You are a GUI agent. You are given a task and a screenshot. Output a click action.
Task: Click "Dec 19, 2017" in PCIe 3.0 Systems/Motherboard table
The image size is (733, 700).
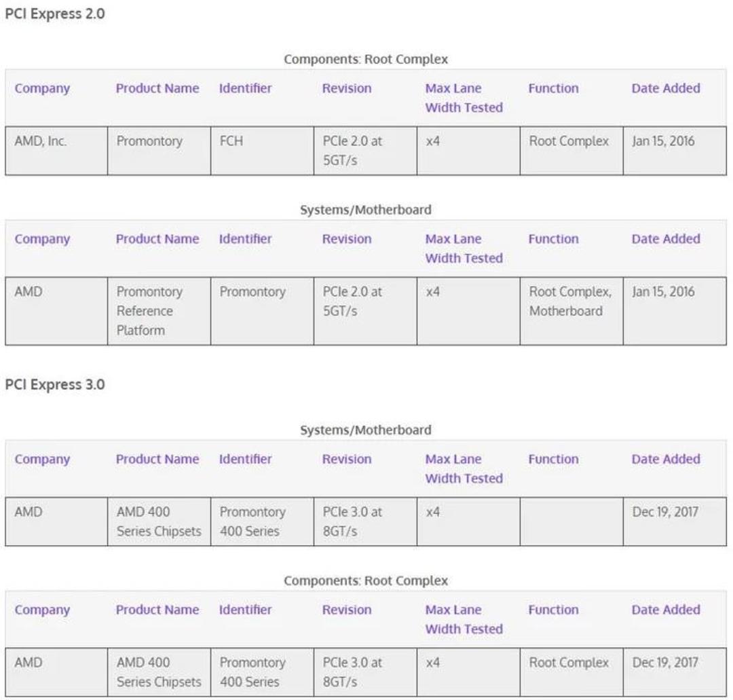tap(665, 512)
